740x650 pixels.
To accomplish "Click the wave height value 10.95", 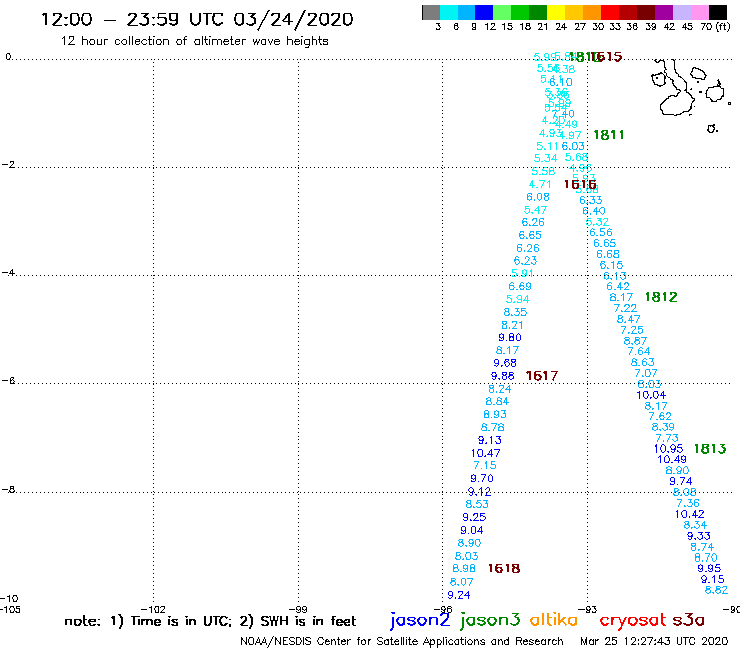I will (x=669, y=448).
